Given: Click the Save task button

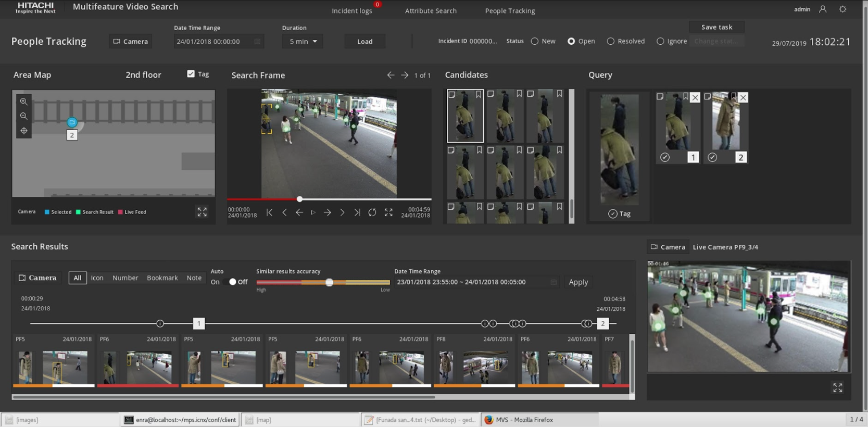Looking at the screenshot, I should (716, 27).
